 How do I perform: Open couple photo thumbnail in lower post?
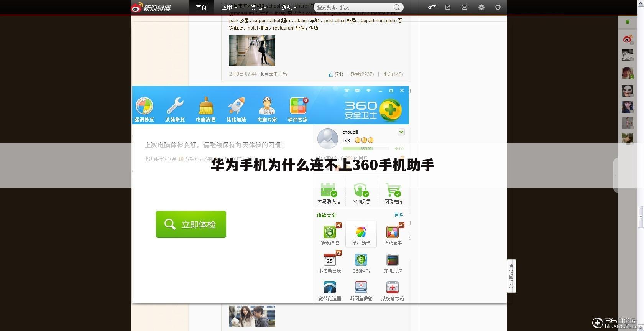[x=252, y=316]
